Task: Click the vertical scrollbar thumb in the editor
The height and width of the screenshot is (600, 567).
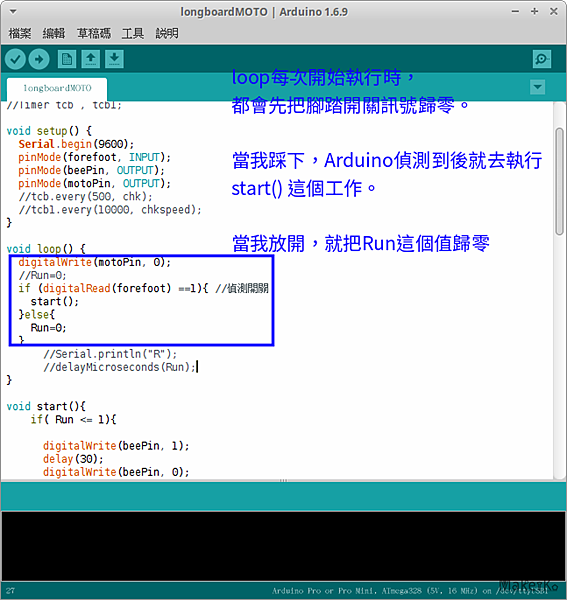Action: (x=559, y=182)
